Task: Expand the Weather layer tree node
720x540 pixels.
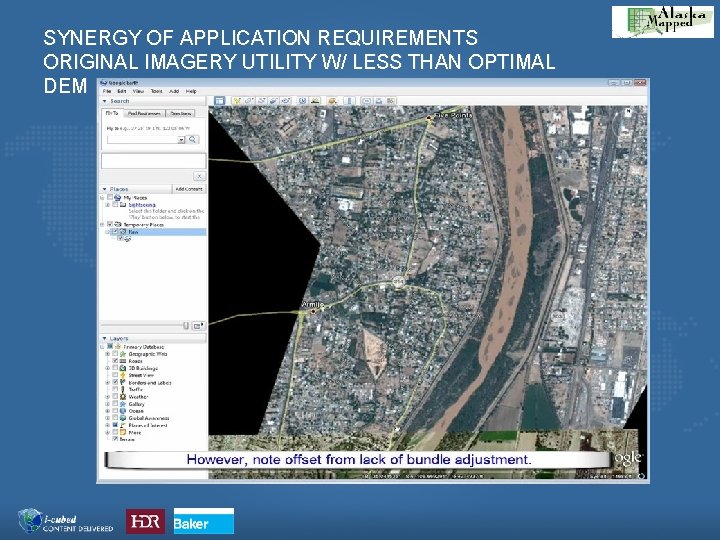Action: coord(107,397)
